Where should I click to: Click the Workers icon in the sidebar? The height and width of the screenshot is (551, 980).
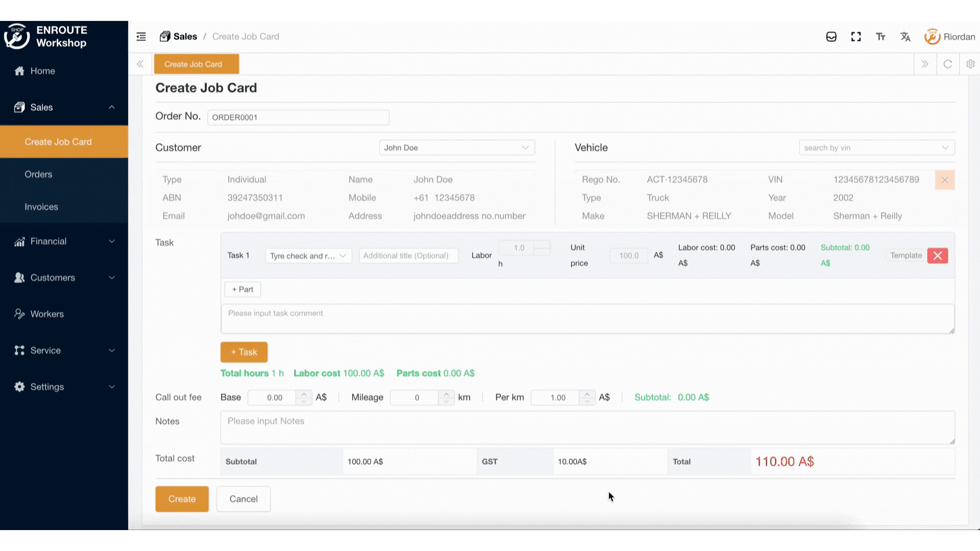click(19, 314)
